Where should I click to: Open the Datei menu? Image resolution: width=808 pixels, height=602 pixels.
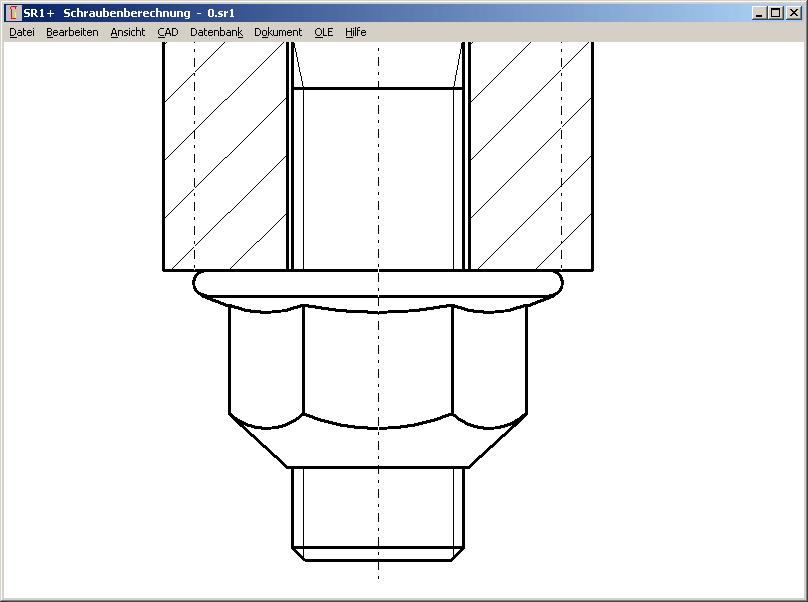coord(21,32)
